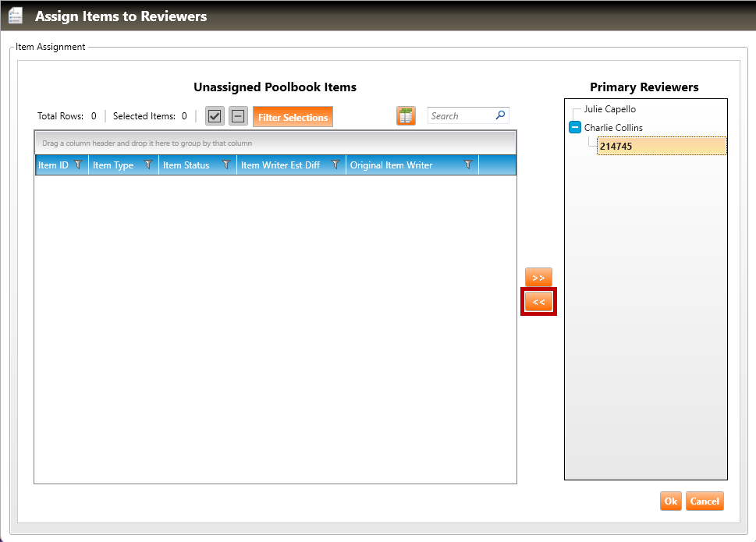This screenshot has height=542, width=756.
Task: Click into the Search text field
Action: 460,116
